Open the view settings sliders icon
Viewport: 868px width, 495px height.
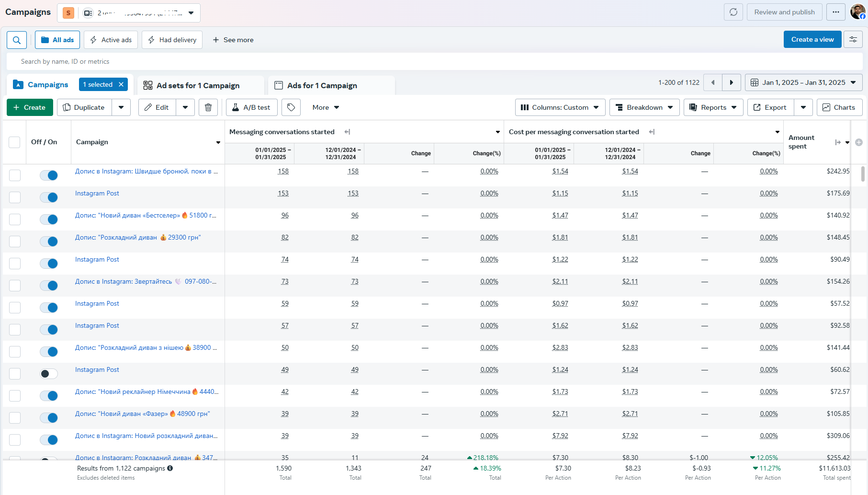point(853,39)
